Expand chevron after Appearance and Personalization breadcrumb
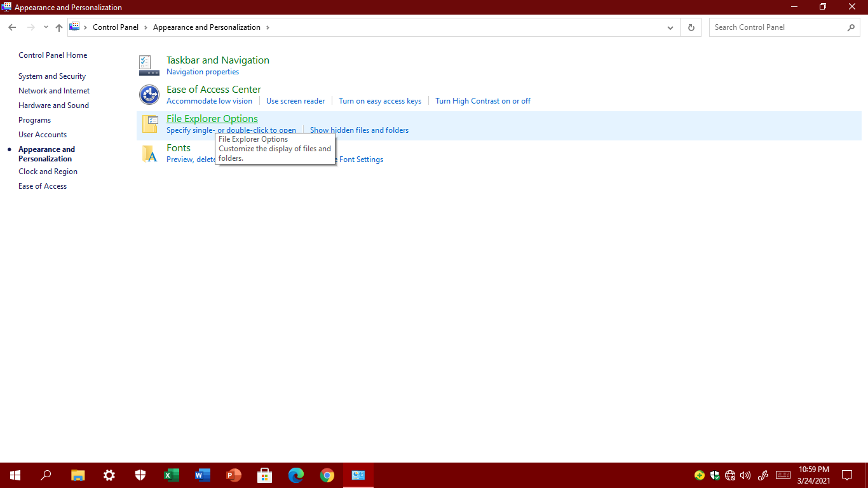The width and height of the screenshot is (868, 488). (268, 27)
